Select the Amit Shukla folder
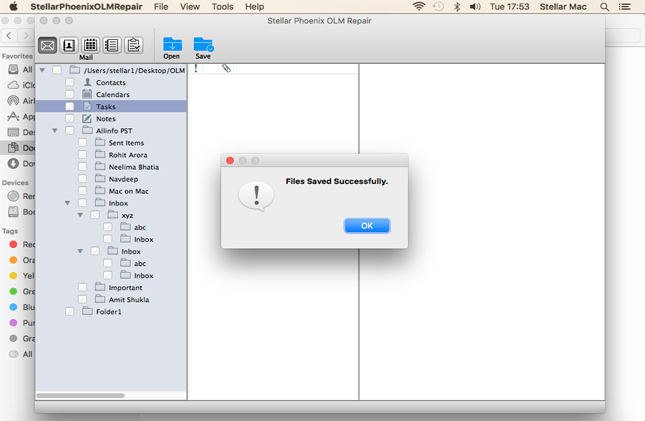645x421 pixels. pyautogui.click(x=128, y=299)
